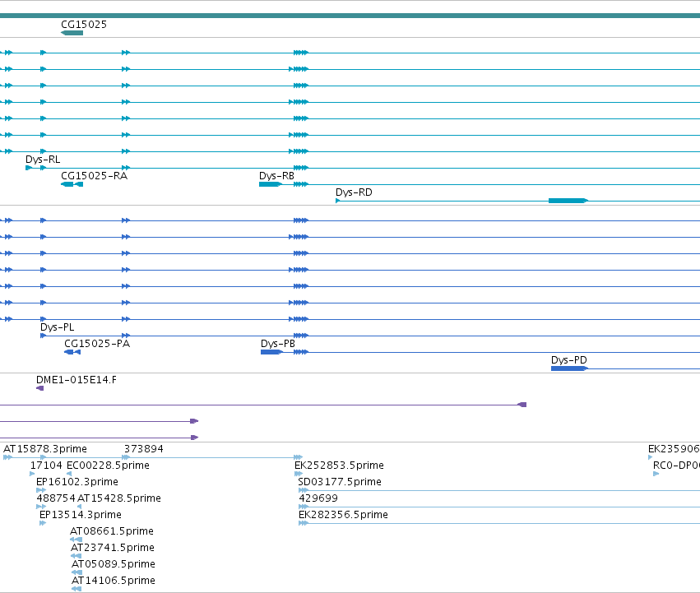
Task: Select the 488754 feature label
Action: point(56,498)
